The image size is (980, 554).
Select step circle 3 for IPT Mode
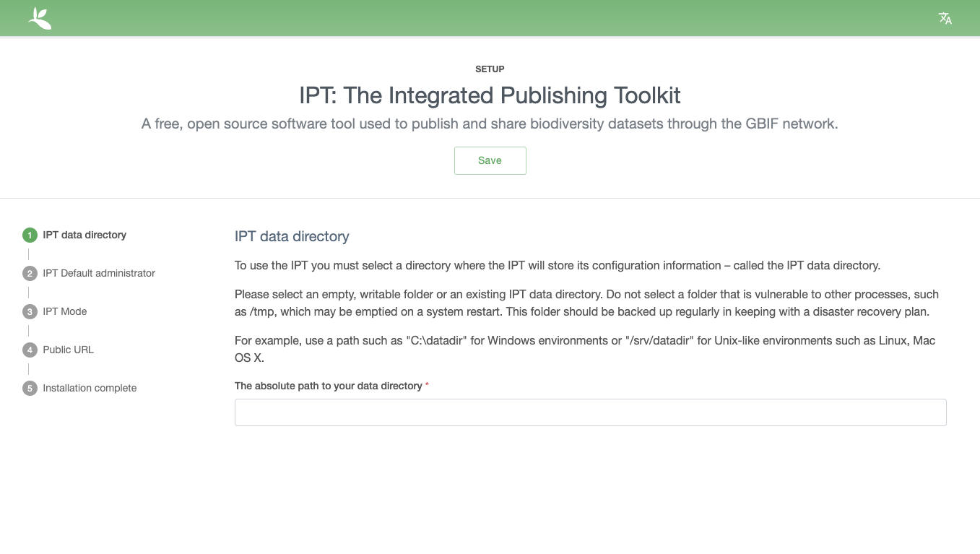tap(30, 311)
